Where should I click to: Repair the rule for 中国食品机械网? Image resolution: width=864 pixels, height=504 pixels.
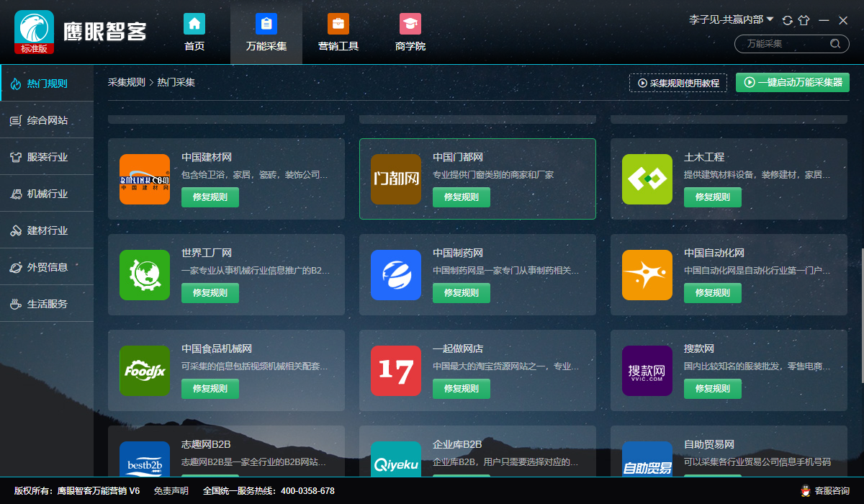click(210, 389)
